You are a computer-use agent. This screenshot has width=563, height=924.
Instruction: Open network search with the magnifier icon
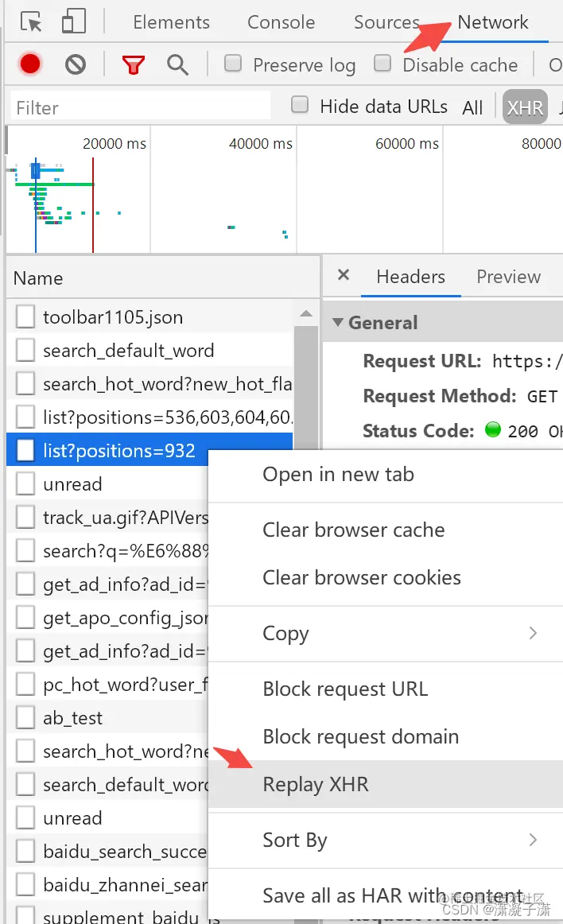[x=177, y=64]
